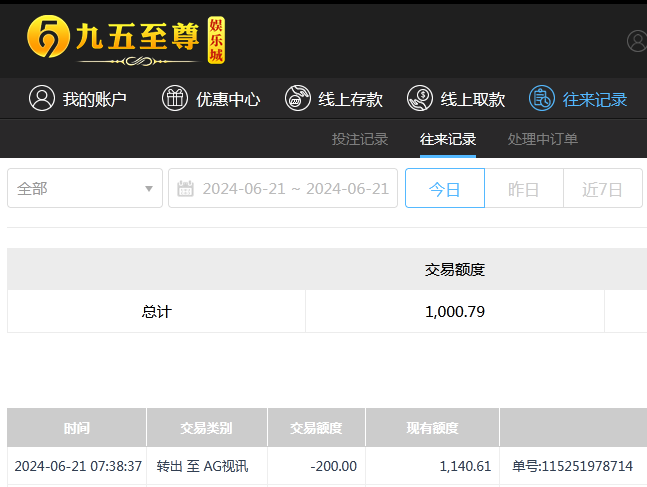
Task: Click the 我的账户 person icon
Action: point(42,98)
